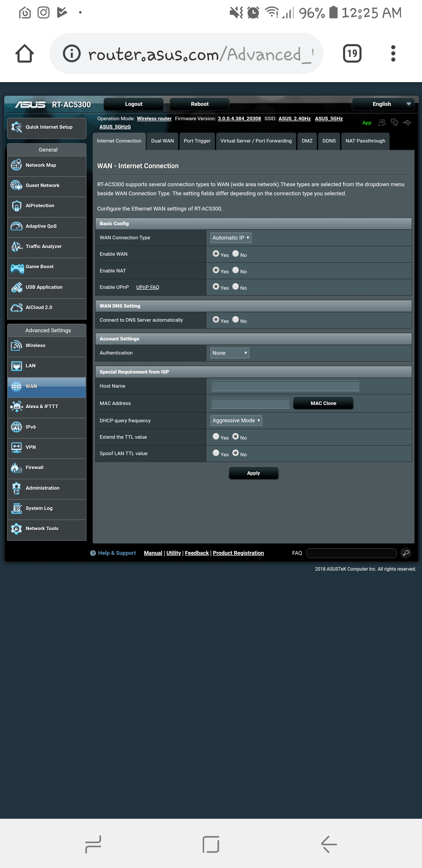Open Alexa & IFTTT icon
Viewport: 422px width, 868px height.
click(16, 406)
